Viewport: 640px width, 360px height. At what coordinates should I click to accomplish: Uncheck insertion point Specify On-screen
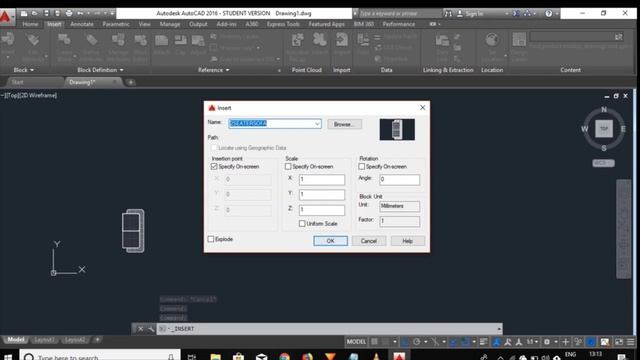(x=214, y=167)
